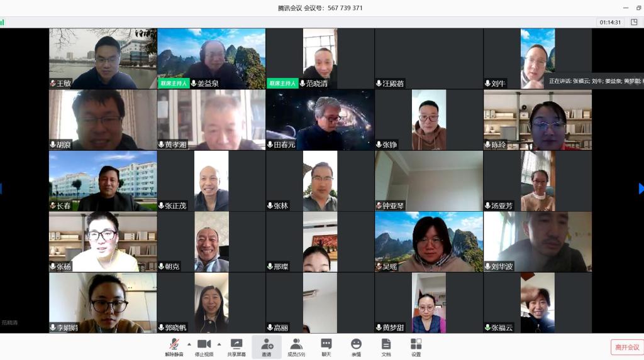The width and height of the screenshot is (644, 360).
Task: Open the Emoji reactions (表情) picker
Action: (x=356, y=347)
